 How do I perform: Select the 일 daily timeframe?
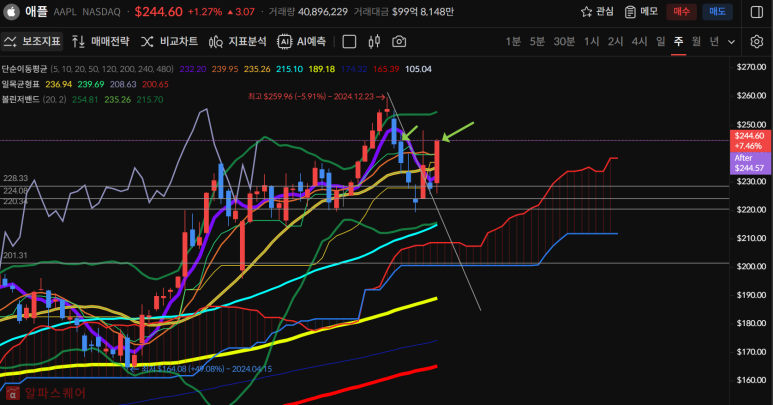point(661,42)
